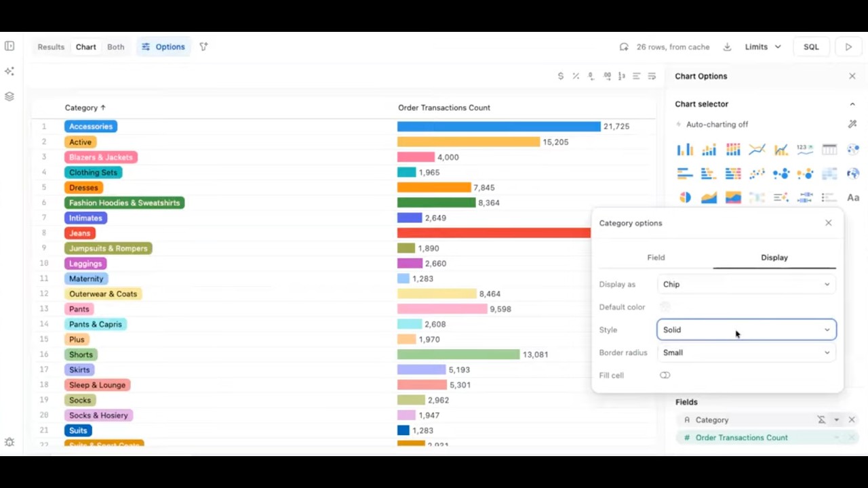Choose the combo column-line chart

pos(781,149)
